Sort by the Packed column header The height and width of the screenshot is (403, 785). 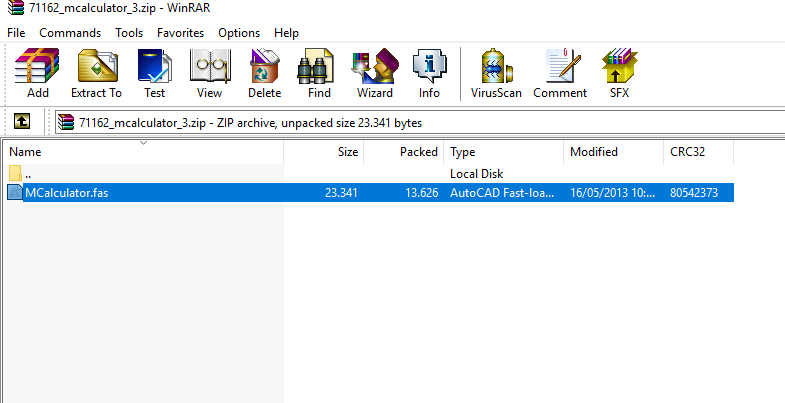pyautogui.click(x=404, y=152)
